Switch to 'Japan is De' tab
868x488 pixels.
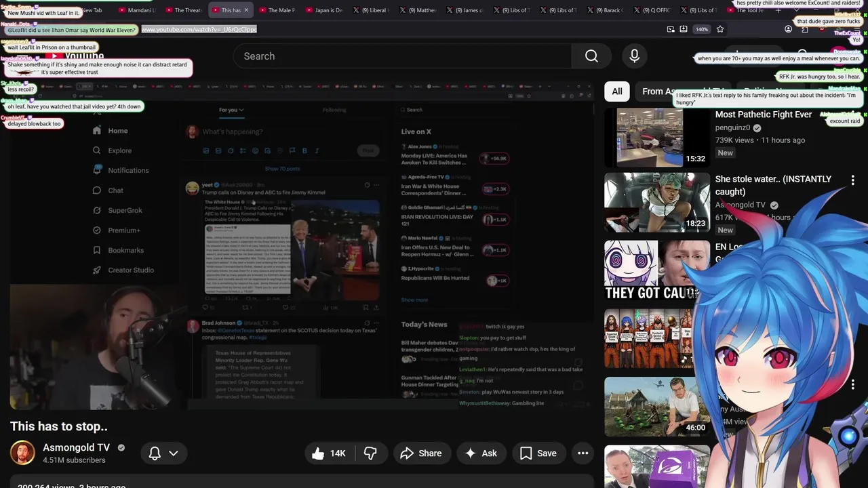(x=323, y=10)
